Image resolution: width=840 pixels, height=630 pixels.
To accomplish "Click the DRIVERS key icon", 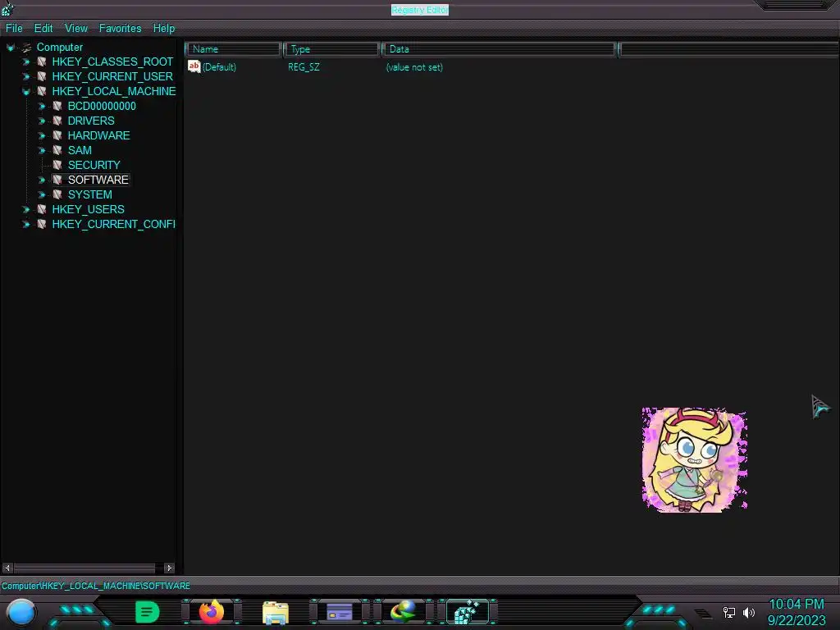I will click(x=57, y=121).
